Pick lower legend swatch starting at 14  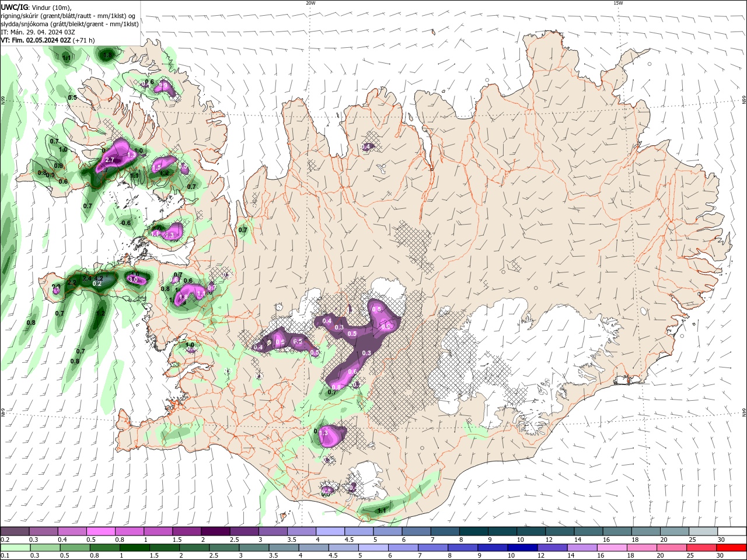click(x=582, y=548)
